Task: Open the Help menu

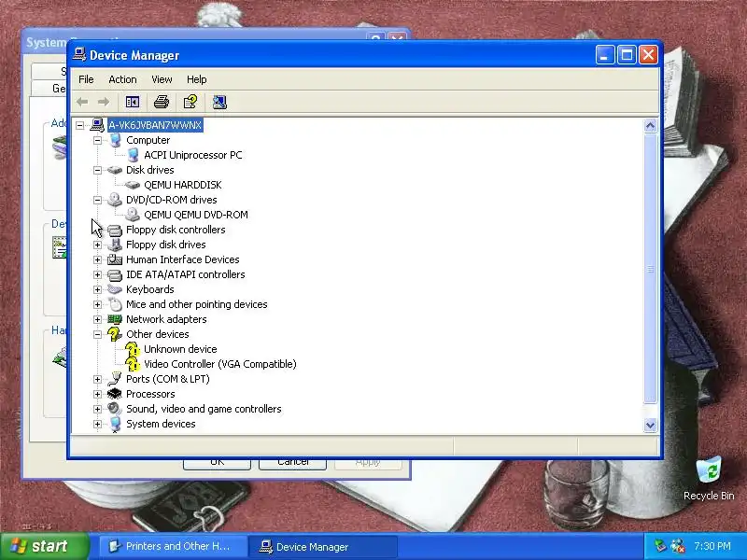Action: click(196, 79)
